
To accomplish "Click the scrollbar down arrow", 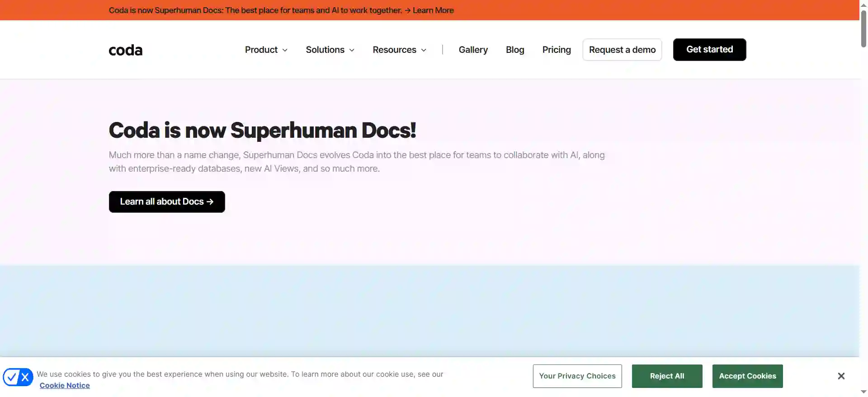I will coord(863,392).
